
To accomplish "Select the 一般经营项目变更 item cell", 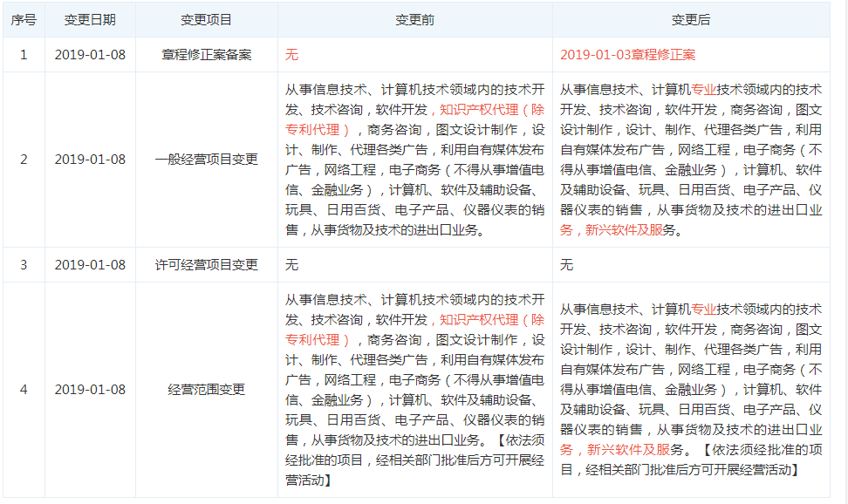I will point(206,160).
